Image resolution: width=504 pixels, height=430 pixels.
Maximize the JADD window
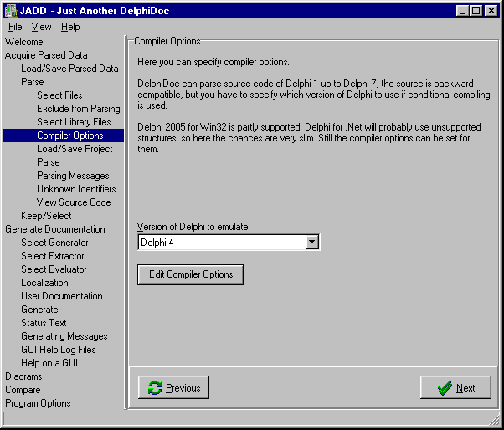click(x=475, y=10)
